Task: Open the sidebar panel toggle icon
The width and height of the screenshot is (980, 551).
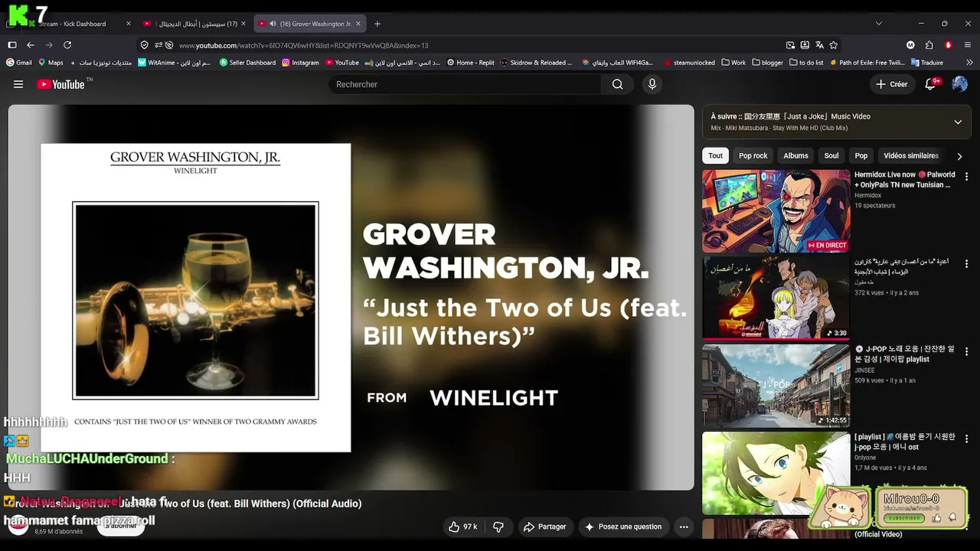Action: [12, 45]
